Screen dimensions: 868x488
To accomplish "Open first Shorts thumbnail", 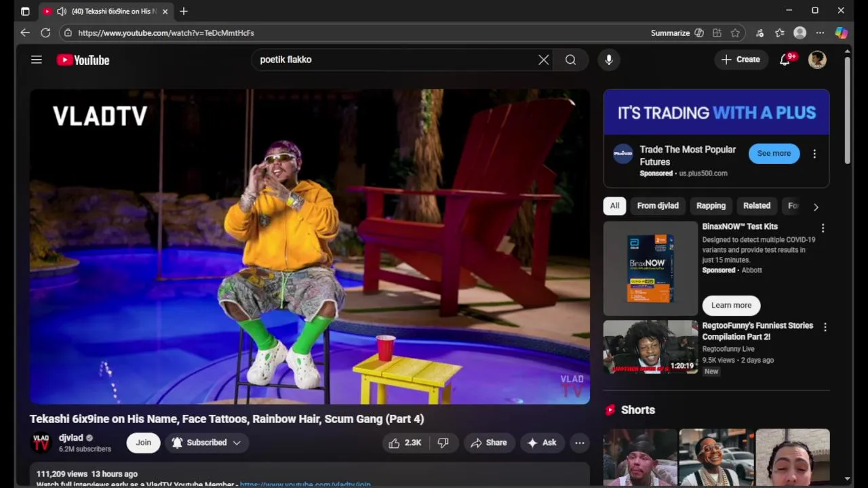I will [640, 457].
